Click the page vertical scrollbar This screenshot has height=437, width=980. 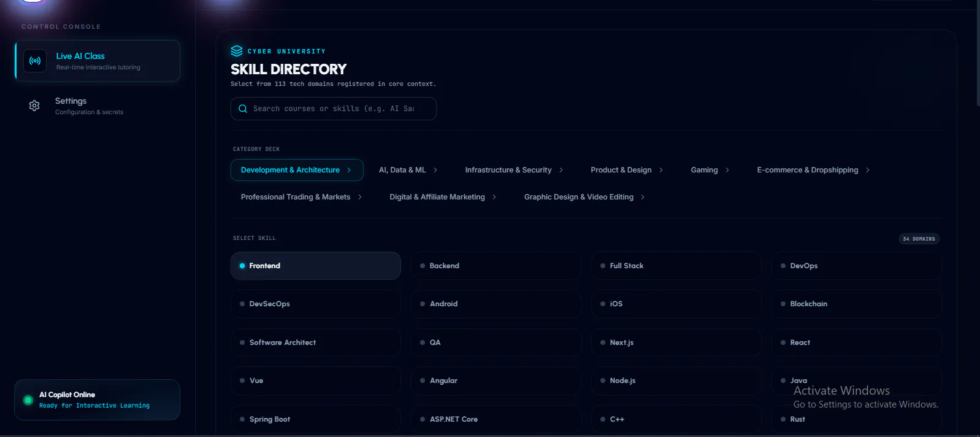point(978,54)
